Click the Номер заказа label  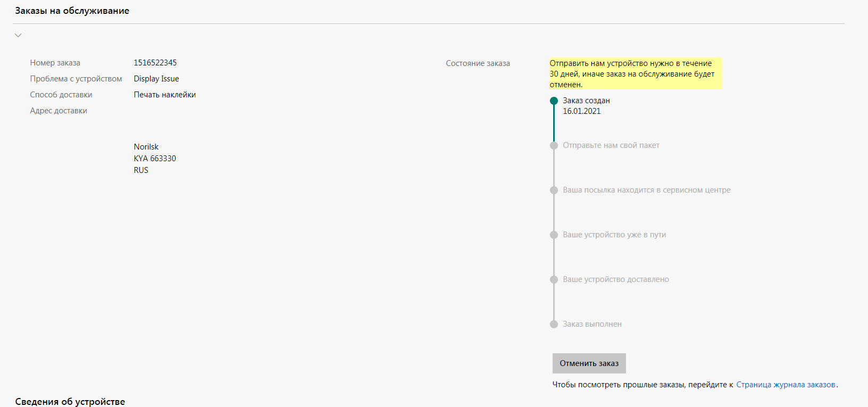click(55, 63)
